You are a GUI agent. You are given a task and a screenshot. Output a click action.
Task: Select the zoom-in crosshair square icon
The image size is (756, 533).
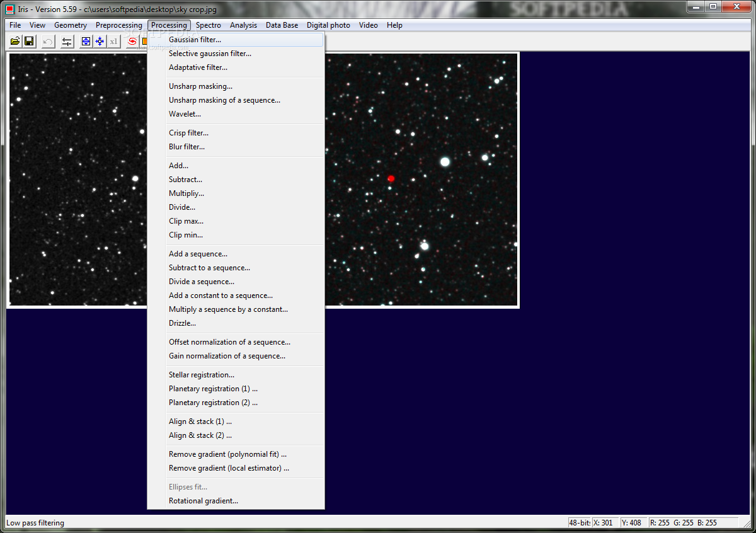[x=86, y=42]
